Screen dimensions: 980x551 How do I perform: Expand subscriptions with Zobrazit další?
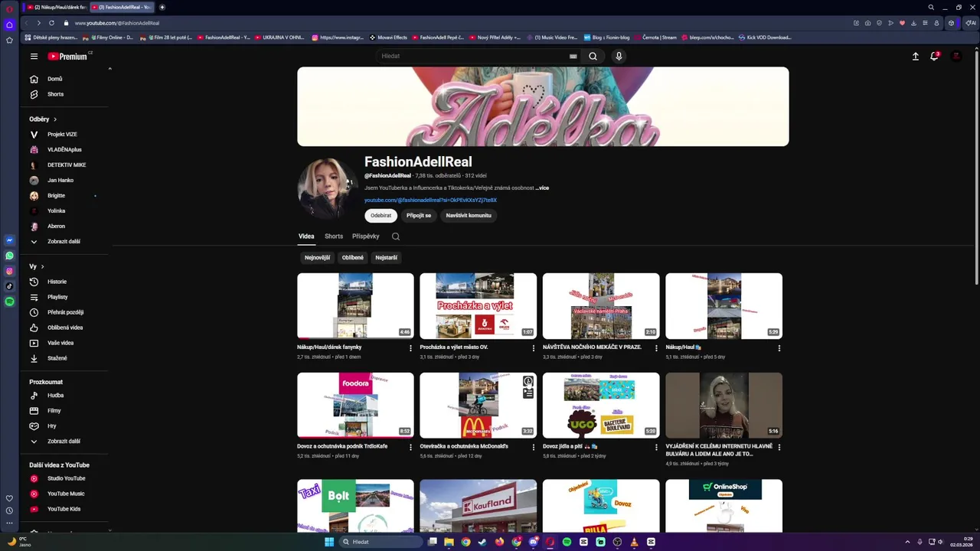pyautogui.click(x=64, y=242)
